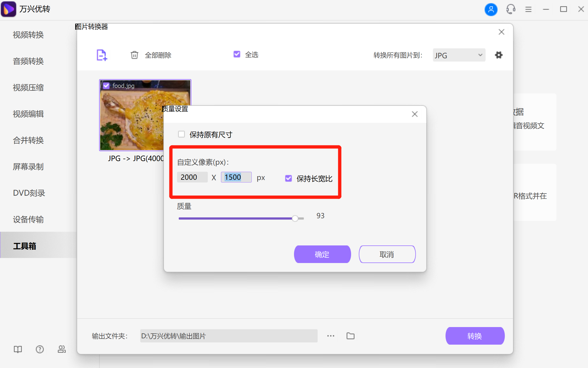Click the add image file icon
This screenshot has width=588, height=368.
coord(101,55)
